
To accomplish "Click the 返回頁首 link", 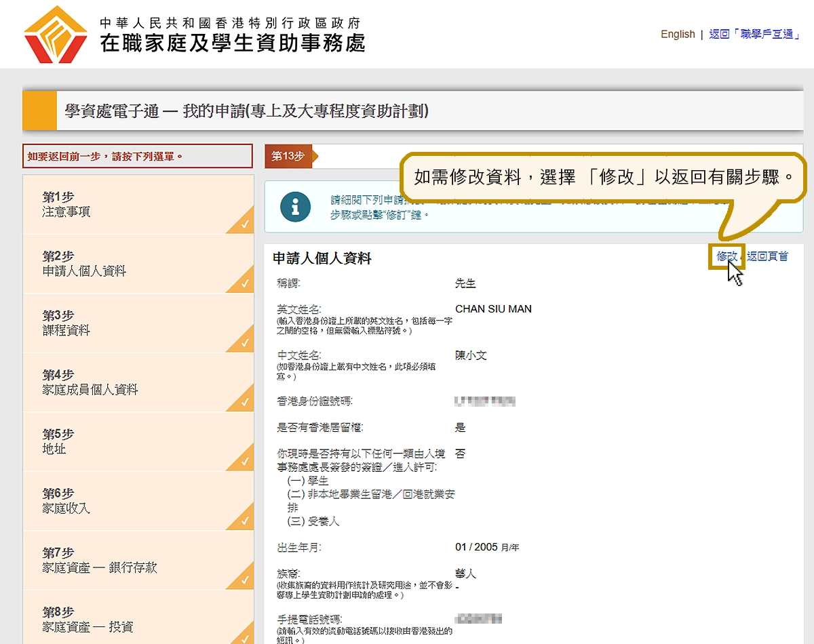I will (x=767, y=256).
